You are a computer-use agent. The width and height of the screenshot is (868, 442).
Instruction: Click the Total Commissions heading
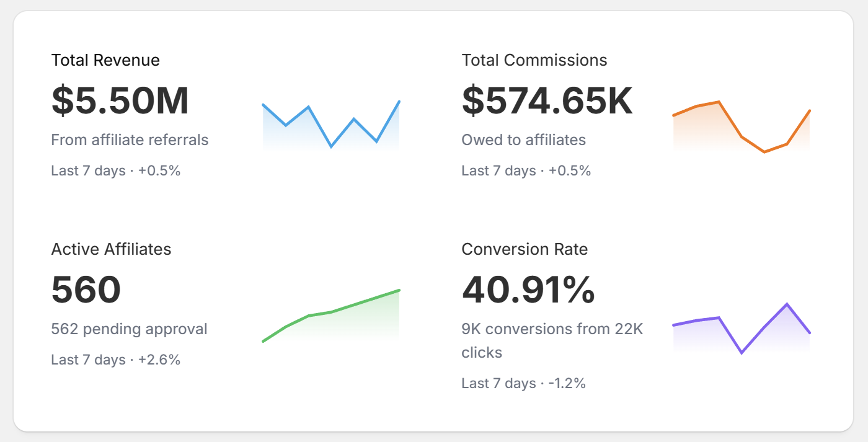pos(534,60)
